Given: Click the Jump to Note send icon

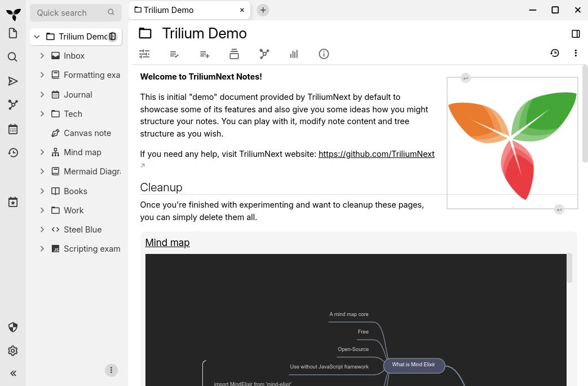Looking at the screenshot, I should pos(13,81).
